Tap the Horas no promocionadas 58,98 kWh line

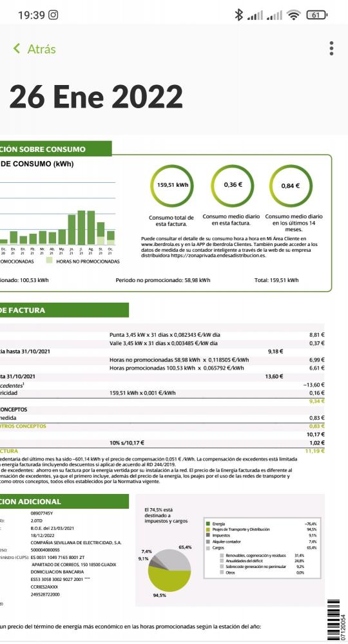tap(179, 360)
